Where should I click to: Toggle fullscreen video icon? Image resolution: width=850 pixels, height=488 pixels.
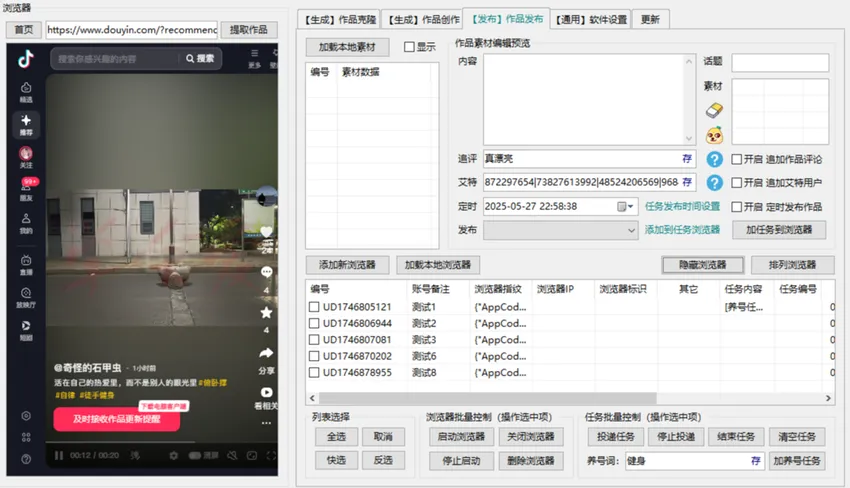click(271, 455)
